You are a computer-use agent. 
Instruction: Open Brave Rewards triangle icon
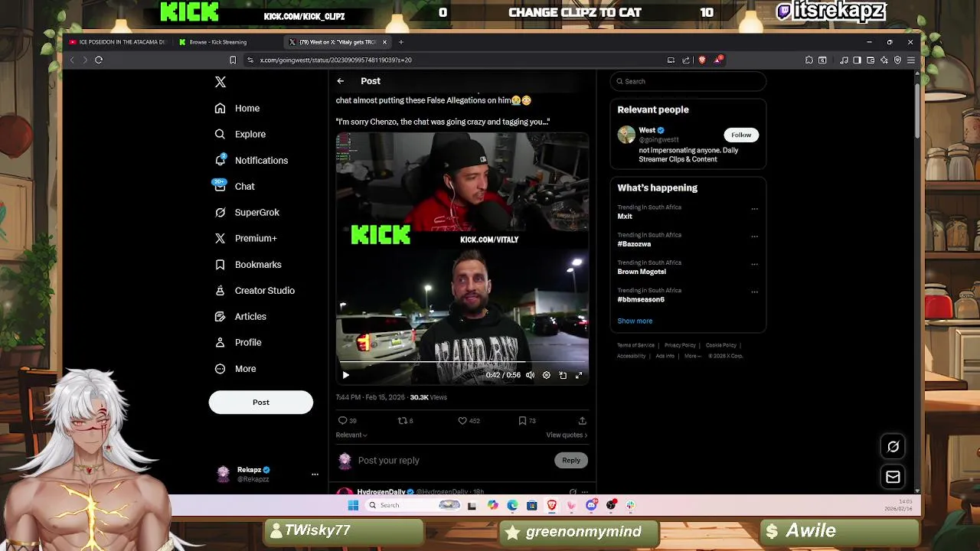pos(718,60)
